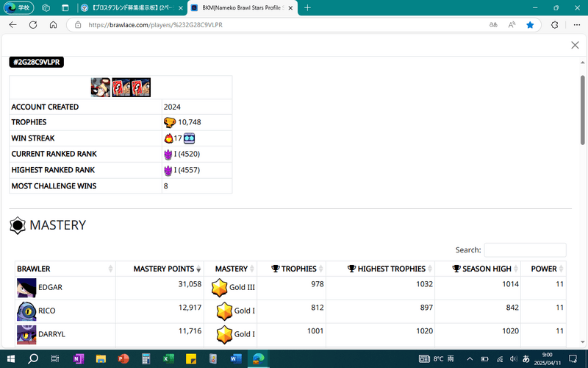Open File Explorer from the taskbar
Viewport: 588px width, 368px height.
(101, 359)
